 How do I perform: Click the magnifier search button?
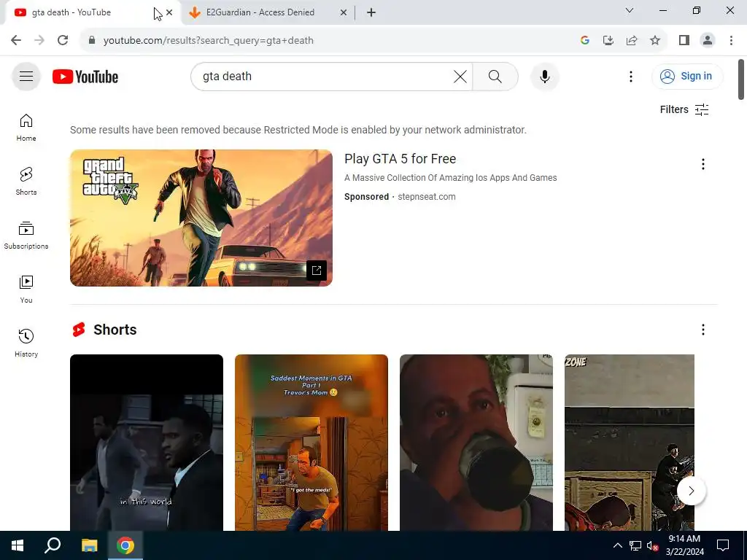coord(495,76)
